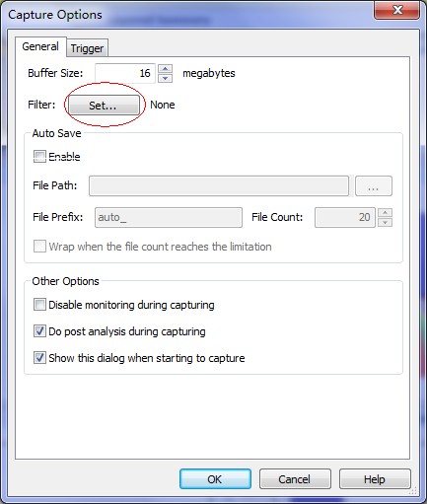Click the Buffer Size value field
The width and height of the screenshot is (427, 504).
pos(125,73)
